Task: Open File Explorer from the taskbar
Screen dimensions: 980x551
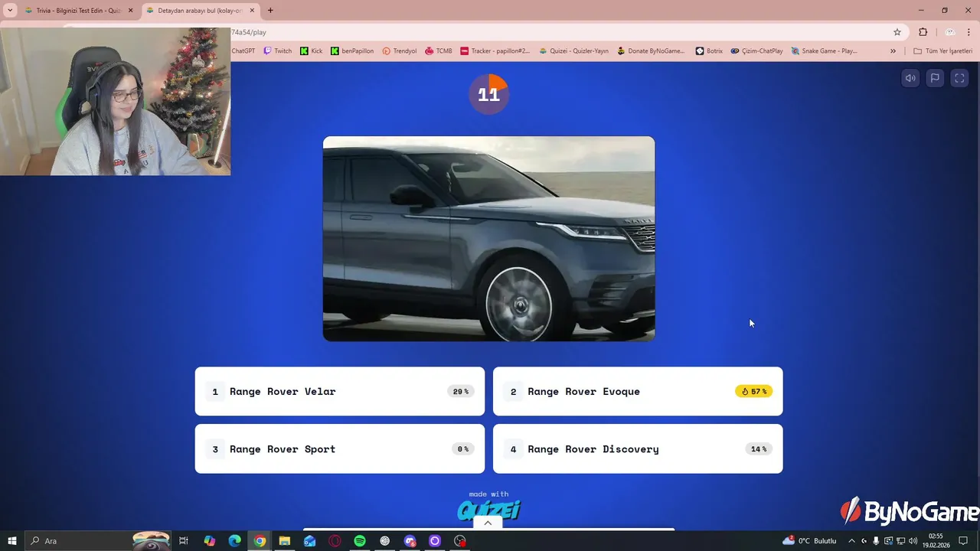Action: click(x=285, y=541)
